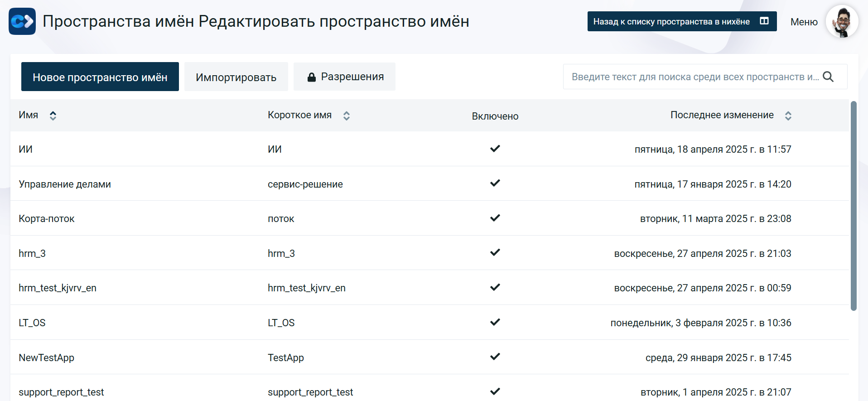Select the hrm_3 name cell
The width and height of the screenshot is (868, 401).
[x=32, y=253]
